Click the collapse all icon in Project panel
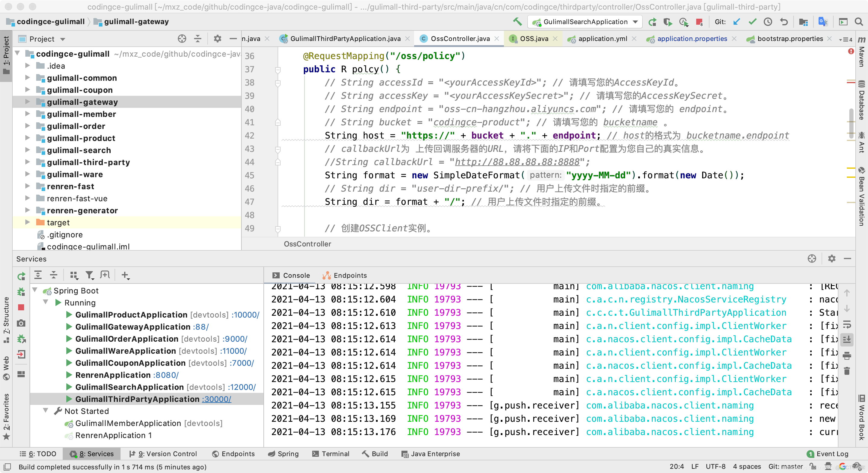 198,39
